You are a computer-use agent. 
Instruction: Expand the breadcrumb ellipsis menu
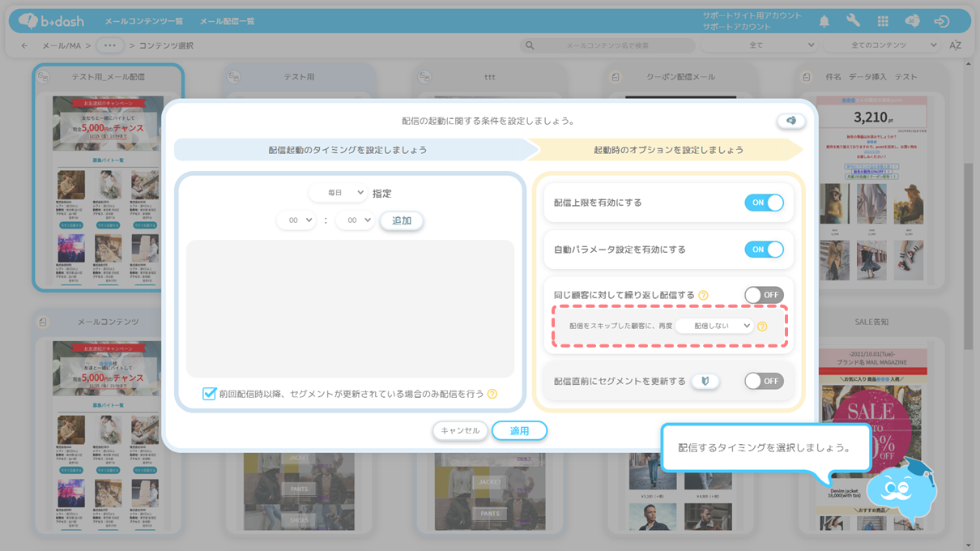pos(110,45)
